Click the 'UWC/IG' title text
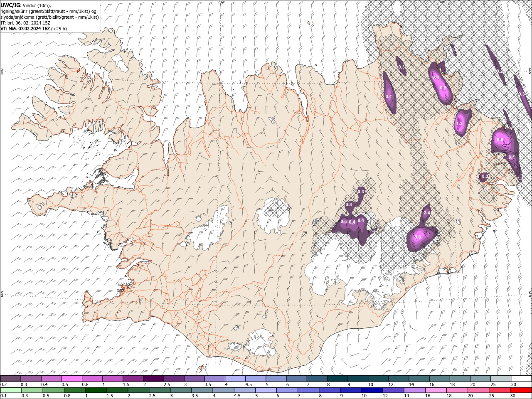532x399 pixels. point(10,5)
